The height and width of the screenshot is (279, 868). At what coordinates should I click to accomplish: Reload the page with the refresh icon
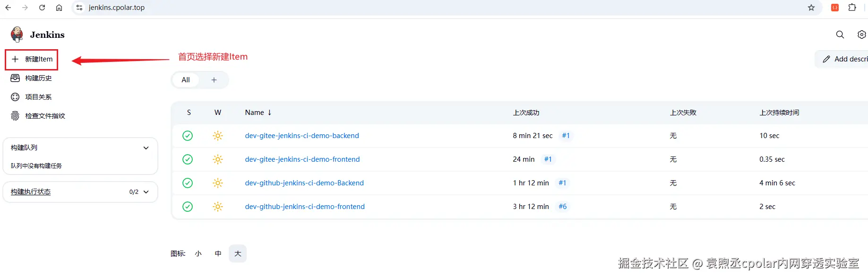(x=42, y=8)
